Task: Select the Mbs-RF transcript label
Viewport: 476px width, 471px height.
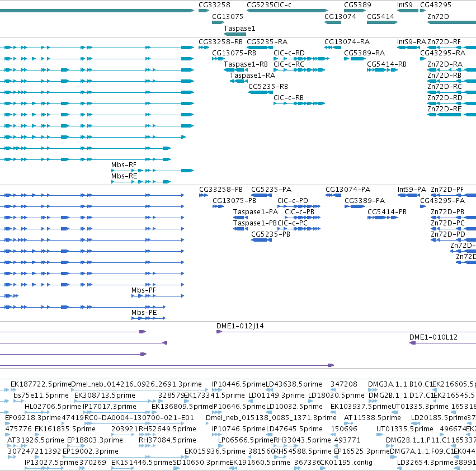Action: [124, 165]
